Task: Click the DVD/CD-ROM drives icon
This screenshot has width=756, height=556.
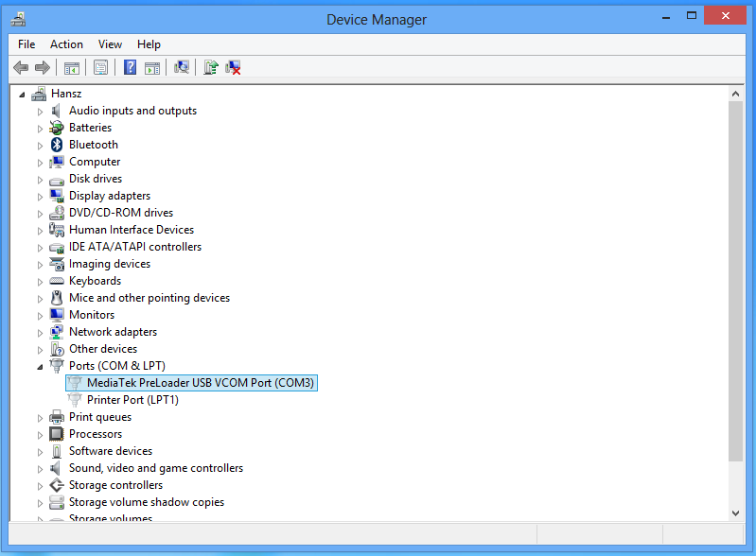Action: point(57,213)
